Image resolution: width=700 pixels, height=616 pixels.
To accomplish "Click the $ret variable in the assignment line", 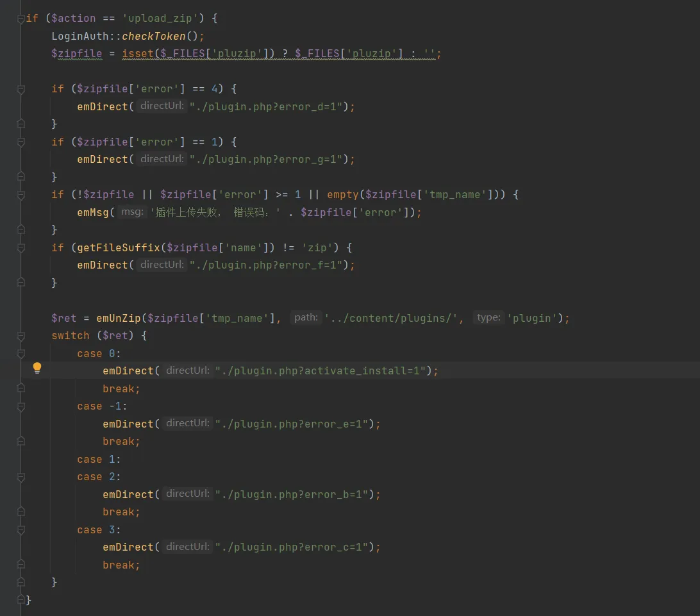I will click(x=63, y=318).
